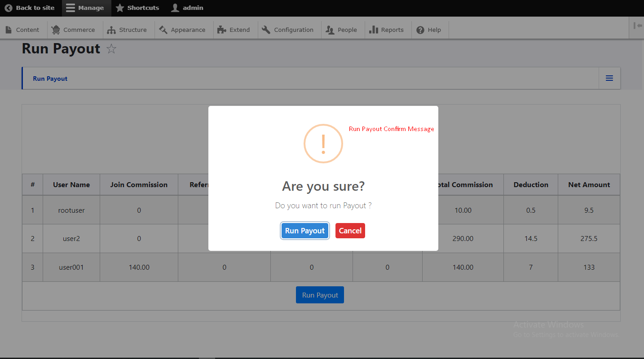Expand the admin user menu
This screenshot has width=644, height=359.
187,8
